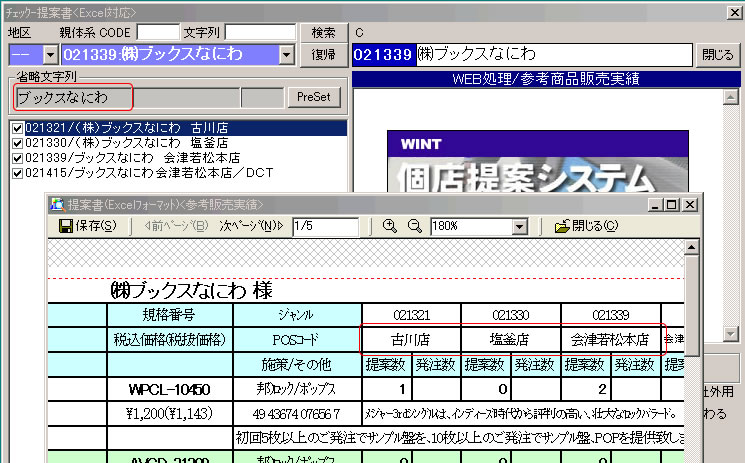Maximize the proposal preview window

pos(672,205)
